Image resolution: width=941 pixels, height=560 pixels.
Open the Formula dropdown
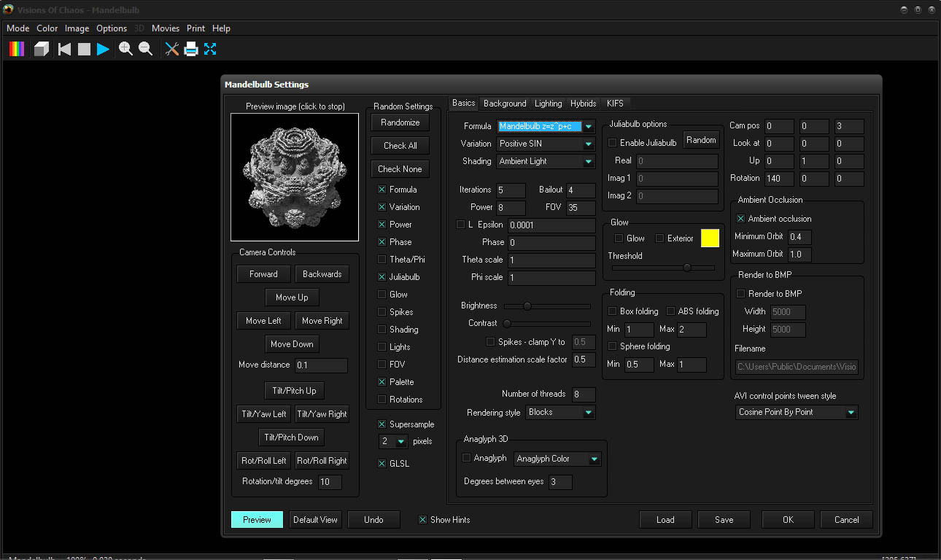[x=546, y=126]
